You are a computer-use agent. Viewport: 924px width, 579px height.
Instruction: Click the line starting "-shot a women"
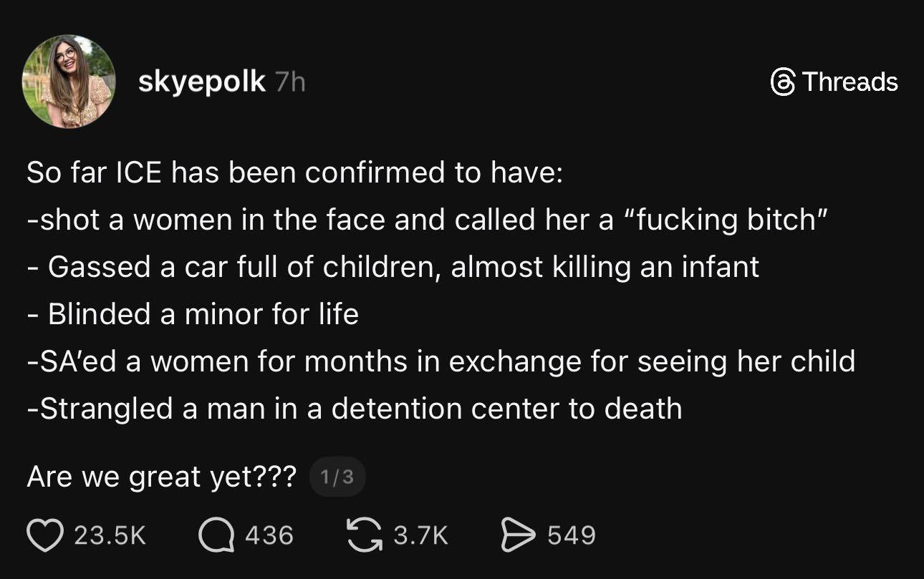[x=428, y=220]
